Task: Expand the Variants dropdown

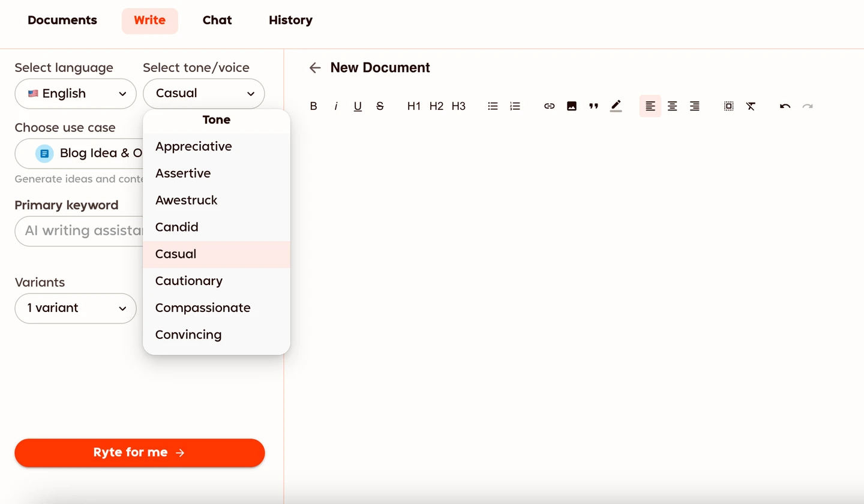Action: click(76, 308)
